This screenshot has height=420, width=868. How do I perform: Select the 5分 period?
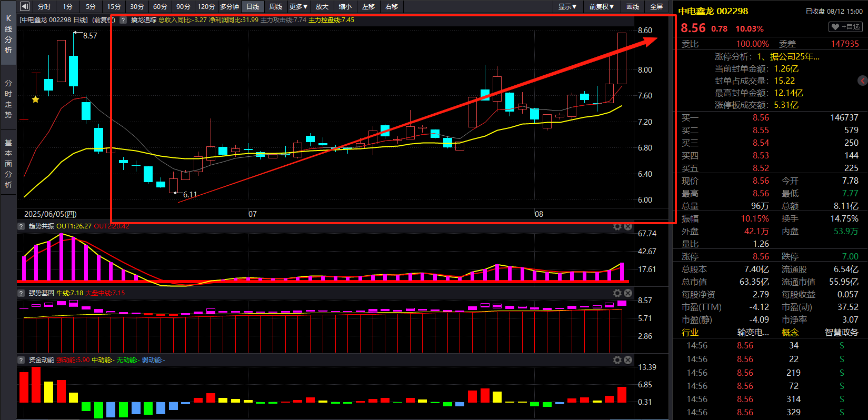coord(91,6)
